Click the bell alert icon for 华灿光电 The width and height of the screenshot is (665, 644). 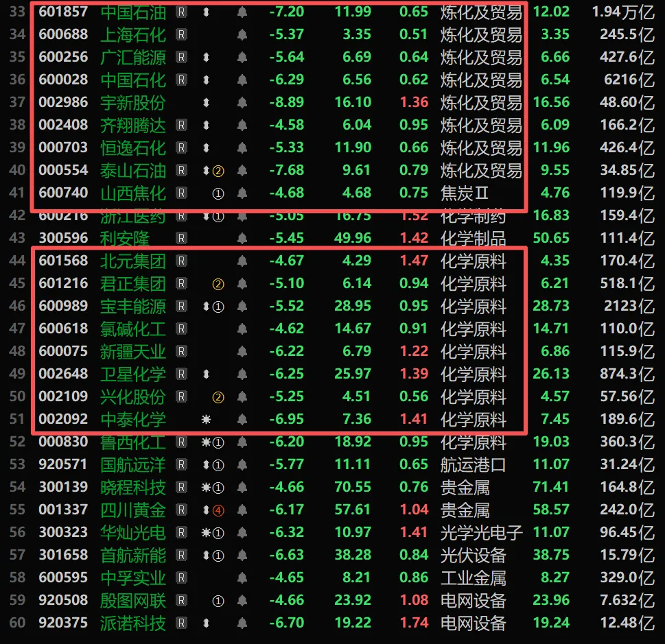[x=242, y=532]
